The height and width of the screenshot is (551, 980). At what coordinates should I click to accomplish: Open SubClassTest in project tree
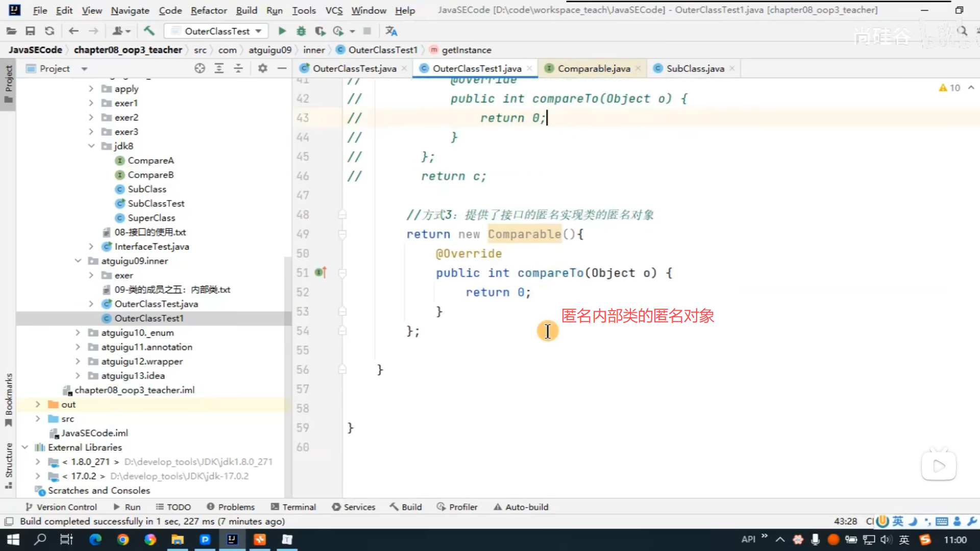[156, 204]
